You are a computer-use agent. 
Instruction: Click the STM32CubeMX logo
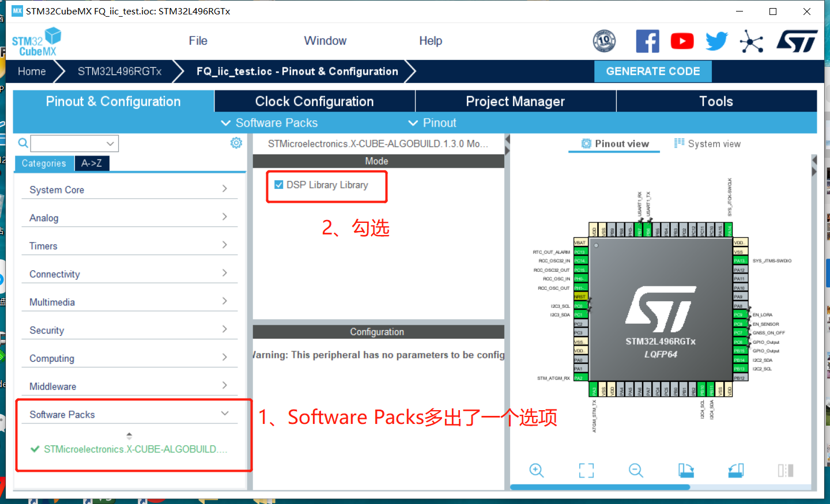click(x=36, y=41)
